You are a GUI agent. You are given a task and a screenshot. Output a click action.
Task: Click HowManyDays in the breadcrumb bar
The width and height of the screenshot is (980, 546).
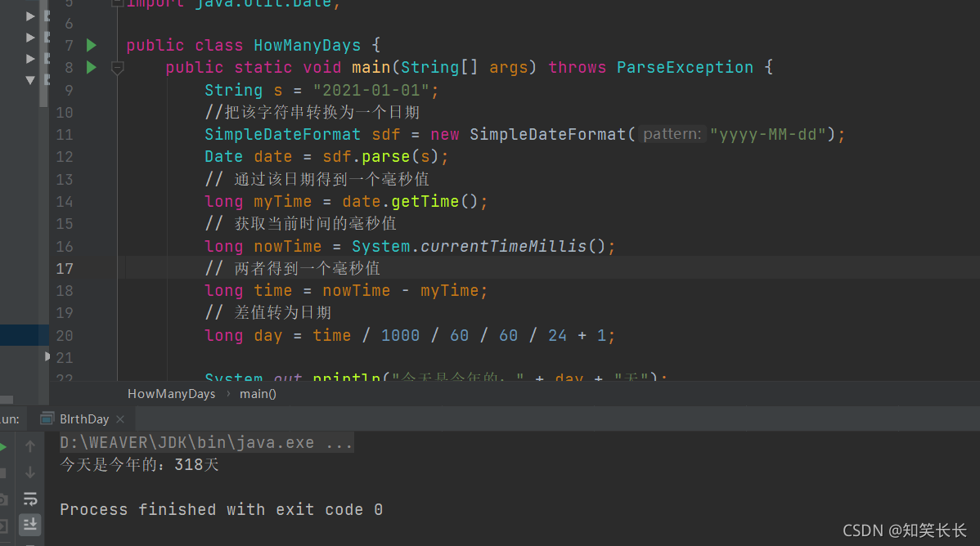coord(171,394)
